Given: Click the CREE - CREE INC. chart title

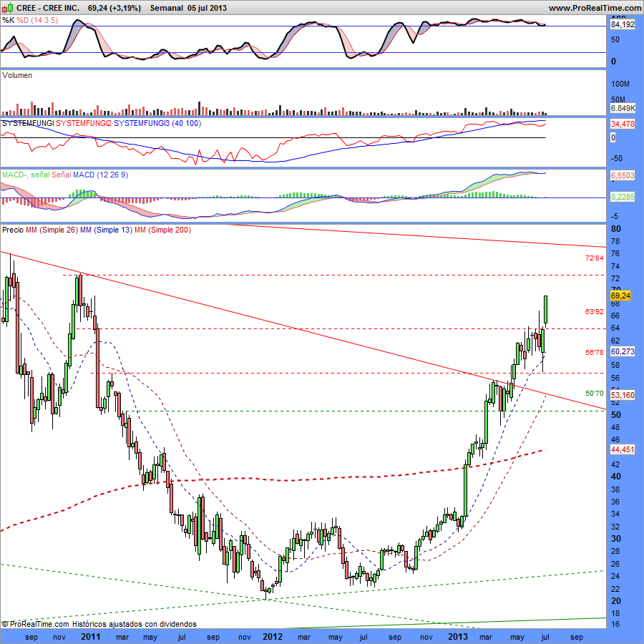Looking at the screenshot, I should (48, 7).
